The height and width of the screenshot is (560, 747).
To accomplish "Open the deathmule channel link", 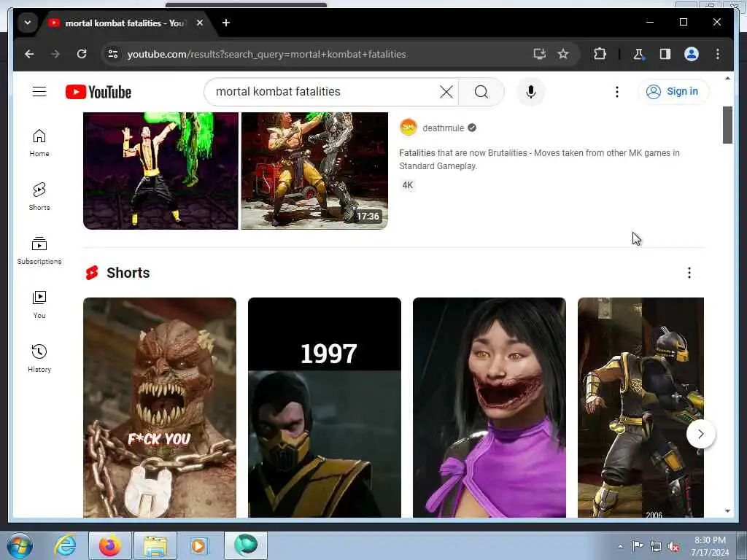I will point(443,128).
